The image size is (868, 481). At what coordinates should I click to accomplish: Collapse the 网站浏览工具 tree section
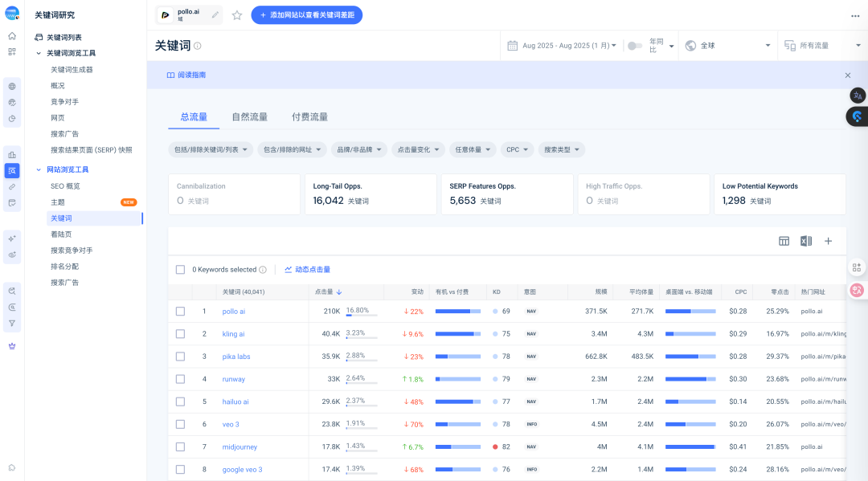[x=39, y=169]
